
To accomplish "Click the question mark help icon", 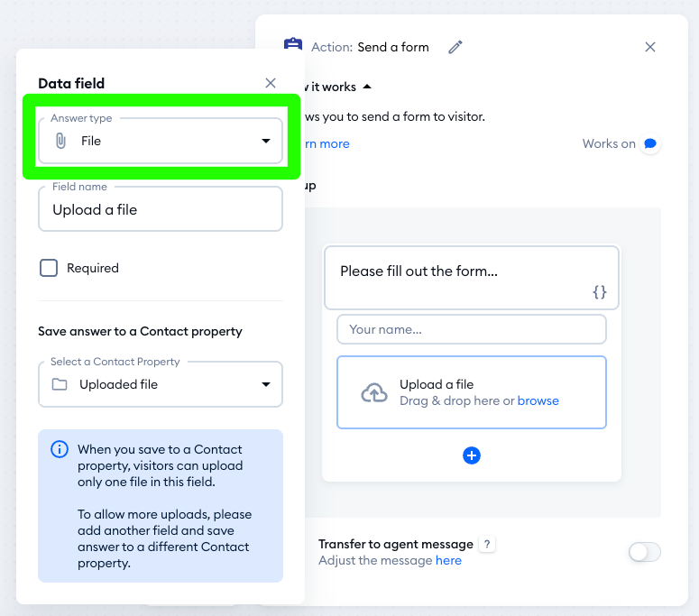I will [x=487, y=544].
